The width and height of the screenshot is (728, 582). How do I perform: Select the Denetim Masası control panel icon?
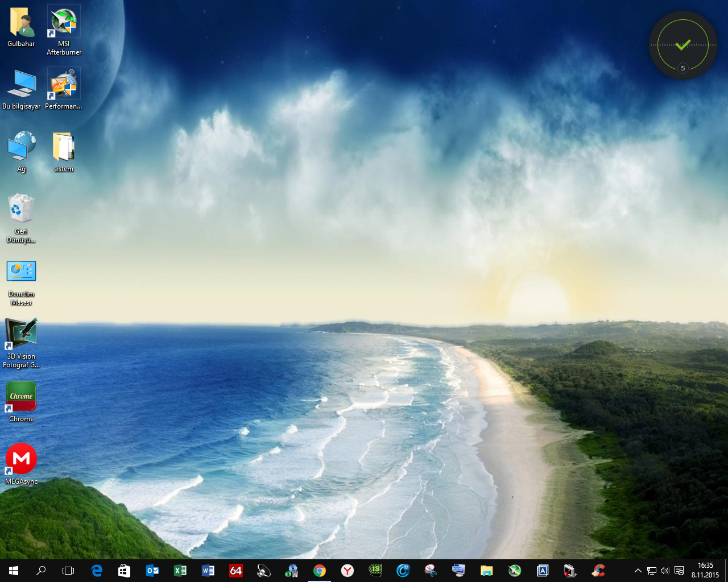coord(21,282)
